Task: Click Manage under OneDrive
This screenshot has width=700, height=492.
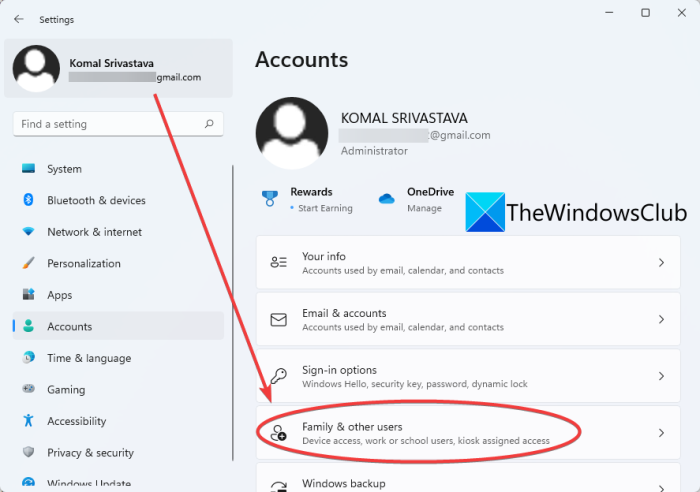Action: click(x=424, y=208)
